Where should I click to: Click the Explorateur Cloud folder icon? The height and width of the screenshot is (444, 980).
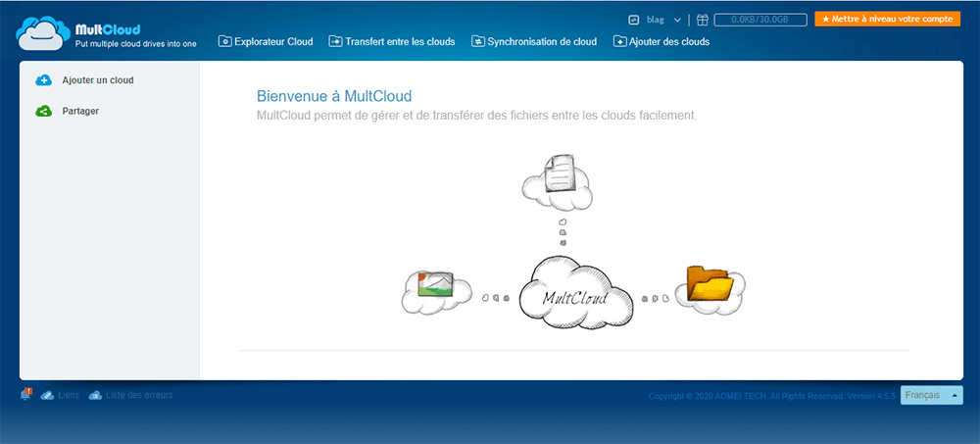225,42
